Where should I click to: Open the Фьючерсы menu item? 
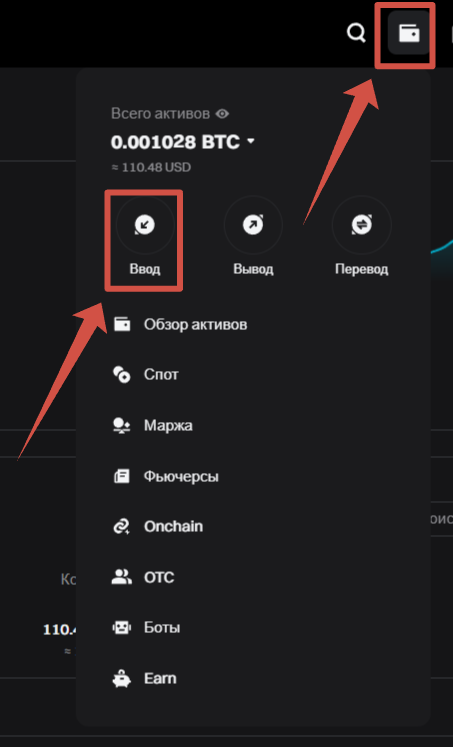click(181, 476)
